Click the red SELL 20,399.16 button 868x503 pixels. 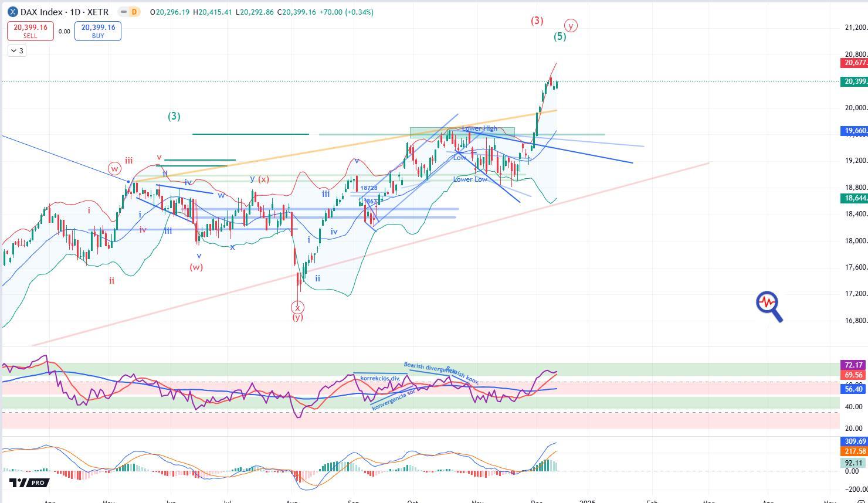(x=30, y=31)
